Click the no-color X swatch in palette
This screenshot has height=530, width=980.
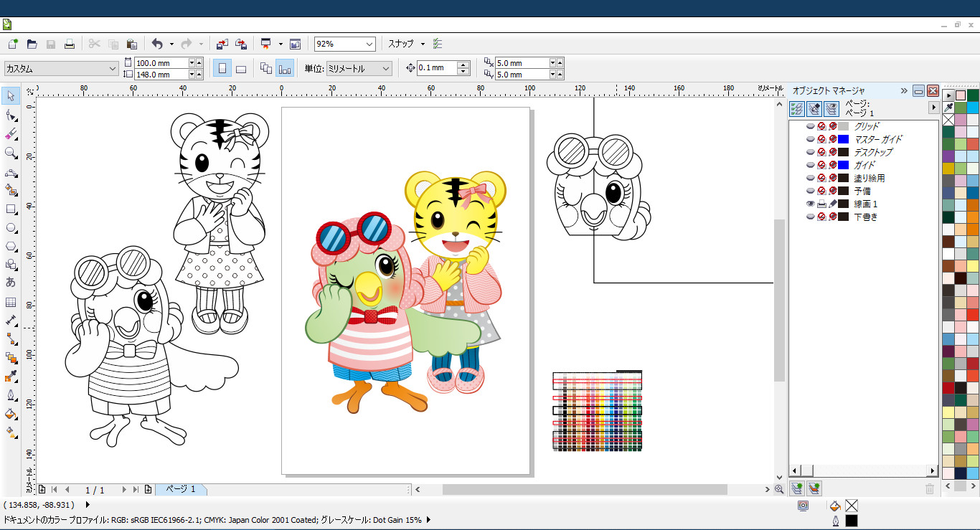(x=948, y=120)
